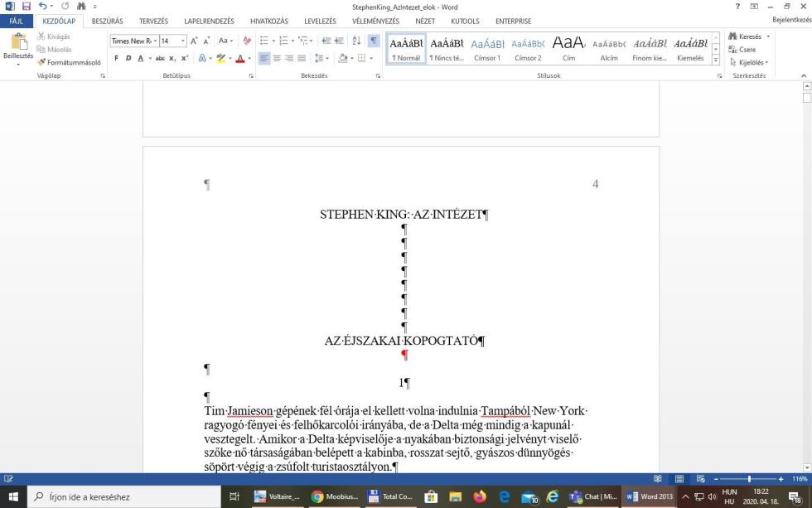Expand the Styles gallery more arrow

[716, 60]
